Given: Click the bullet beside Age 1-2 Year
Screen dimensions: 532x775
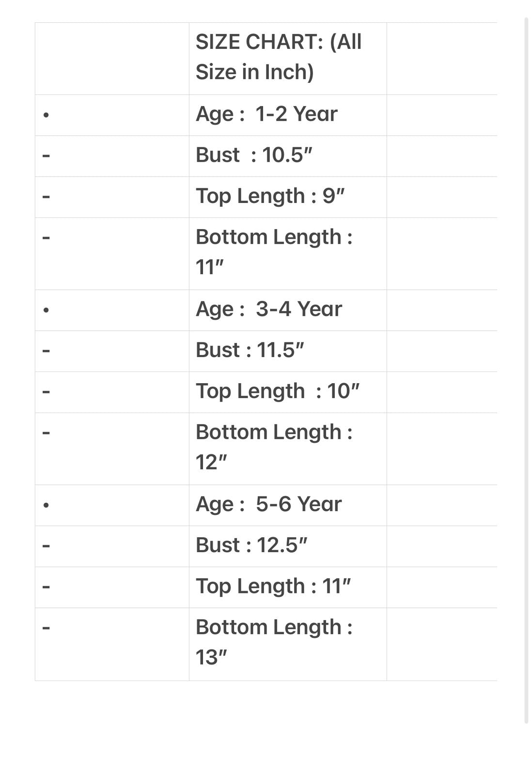Looking at the screenshot, I should point(46,115).
